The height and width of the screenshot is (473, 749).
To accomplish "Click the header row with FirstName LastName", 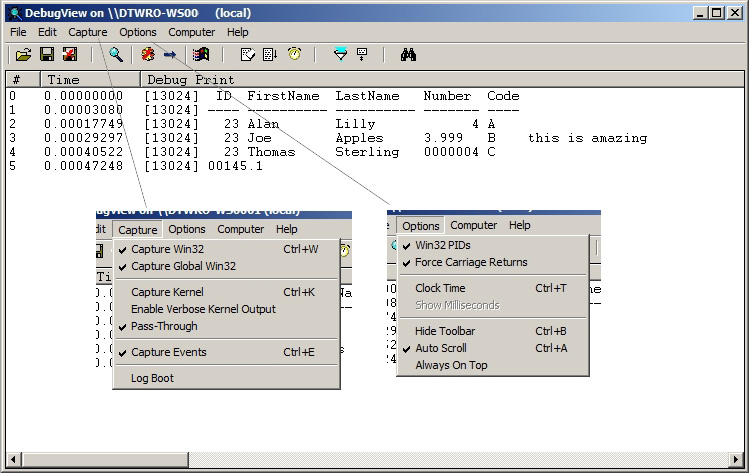I will [375, 96].
